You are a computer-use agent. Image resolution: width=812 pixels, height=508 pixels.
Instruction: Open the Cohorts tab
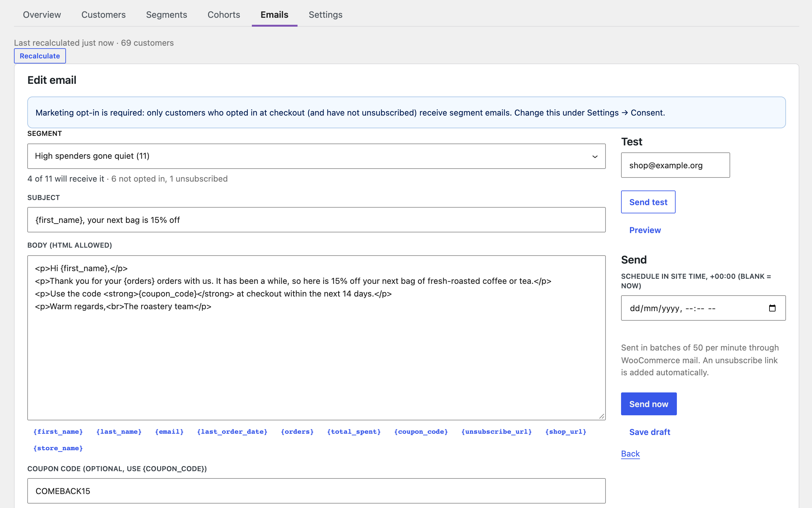click(224, 15)
